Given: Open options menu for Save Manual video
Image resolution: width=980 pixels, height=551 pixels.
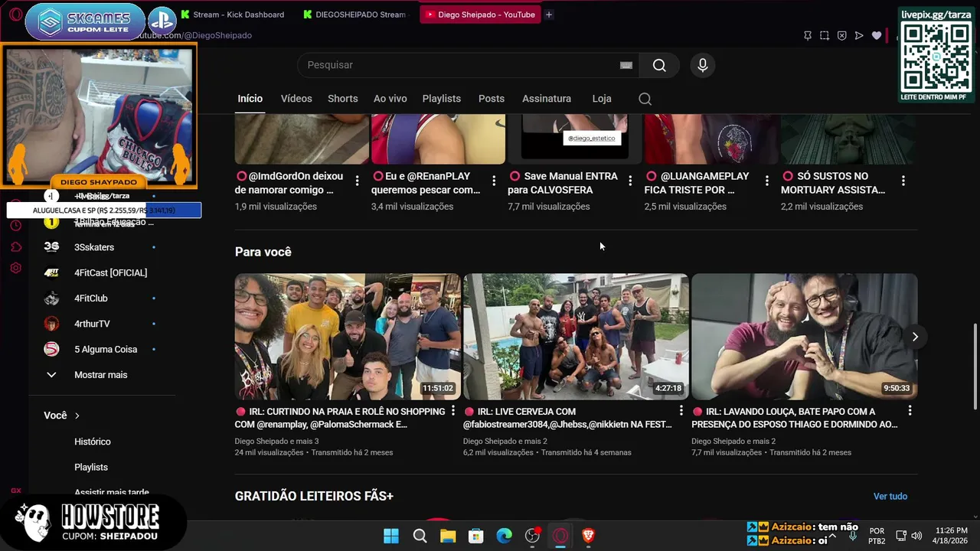Looking at the screenshot, I should point(630,181).
